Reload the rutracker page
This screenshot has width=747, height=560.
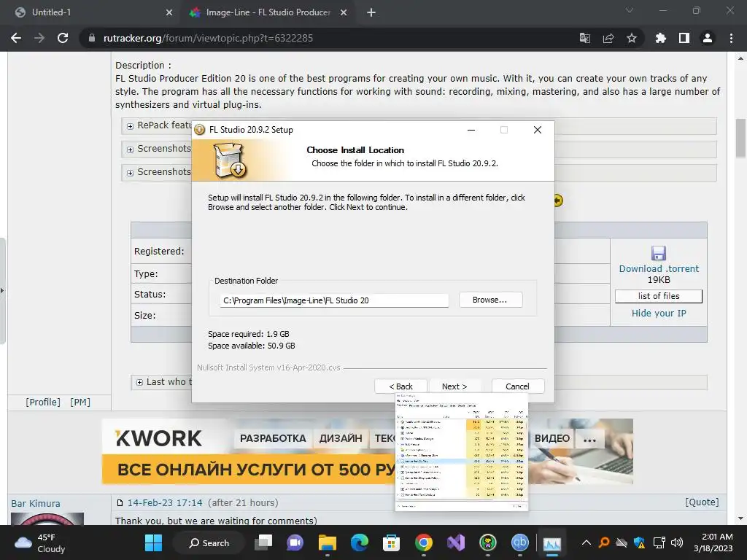(63, 38)
